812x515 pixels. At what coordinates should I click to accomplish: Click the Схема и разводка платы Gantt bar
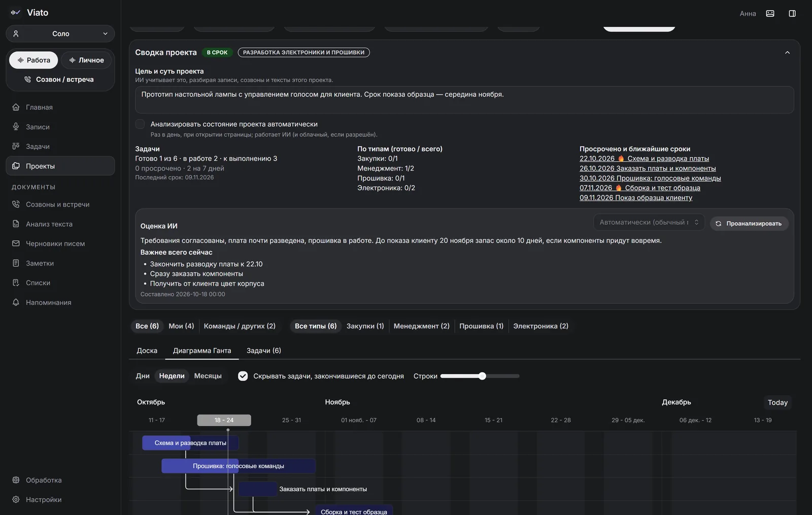pos(190,443)
